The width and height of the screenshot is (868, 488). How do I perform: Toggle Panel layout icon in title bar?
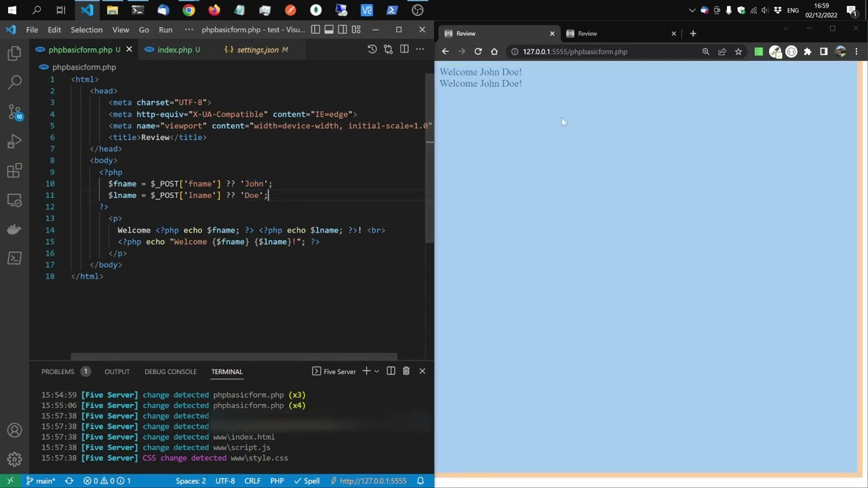329,30
